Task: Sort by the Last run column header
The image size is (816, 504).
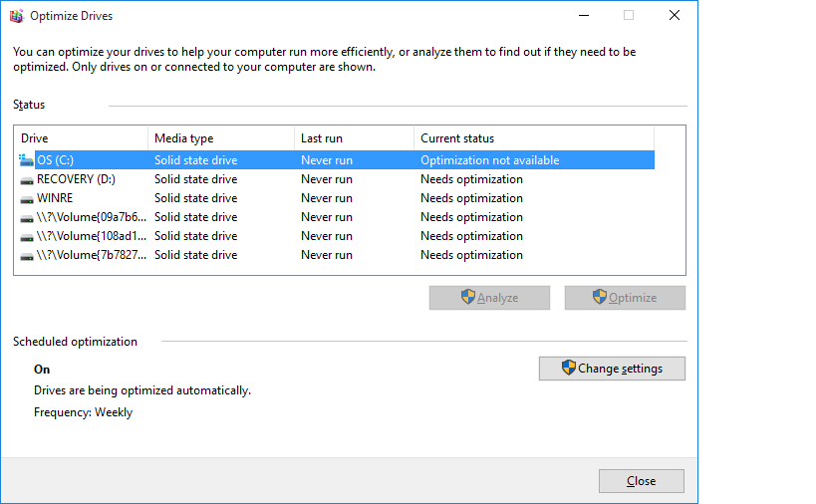Action: tap(354, 138)
